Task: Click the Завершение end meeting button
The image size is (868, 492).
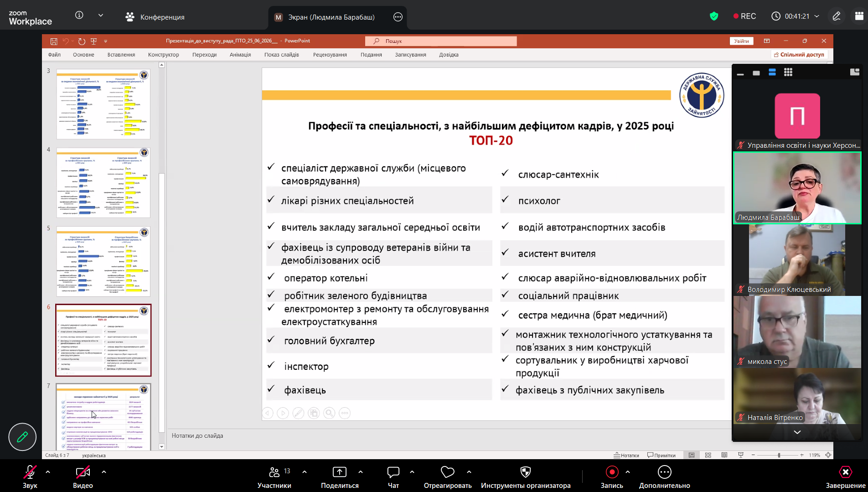Action: pyautogui.click(x=846, y=477)
